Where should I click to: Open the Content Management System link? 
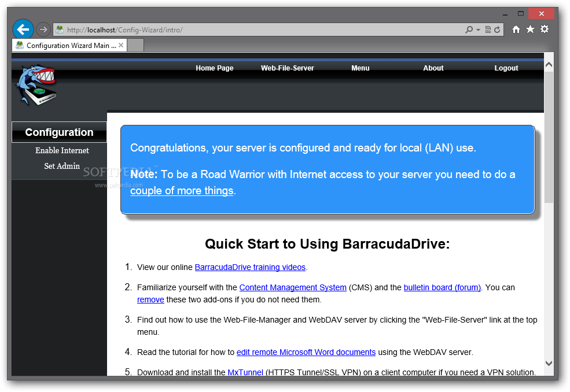point(293,287)
